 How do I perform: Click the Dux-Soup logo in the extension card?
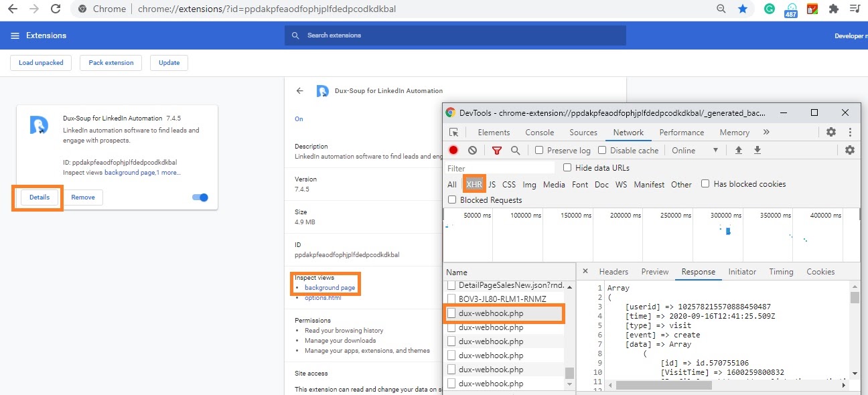click(x=39, y=125)
